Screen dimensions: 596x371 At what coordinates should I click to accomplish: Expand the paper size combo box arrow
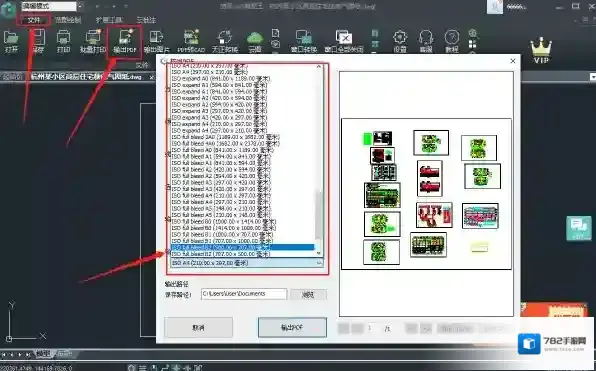(x=319, y=263)
